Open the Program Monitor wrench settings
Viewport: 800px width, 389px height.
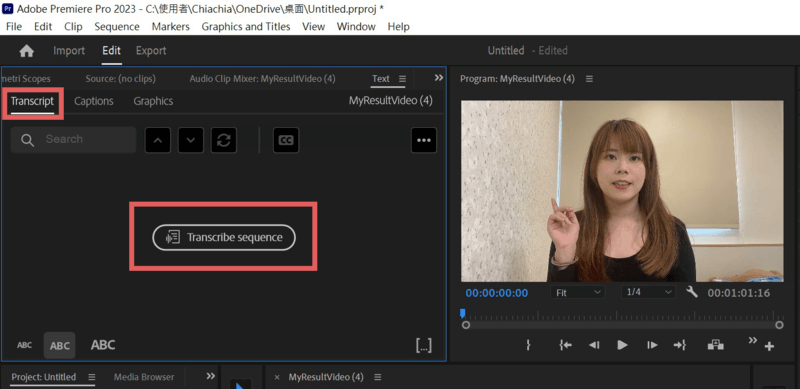coord(692,292)
